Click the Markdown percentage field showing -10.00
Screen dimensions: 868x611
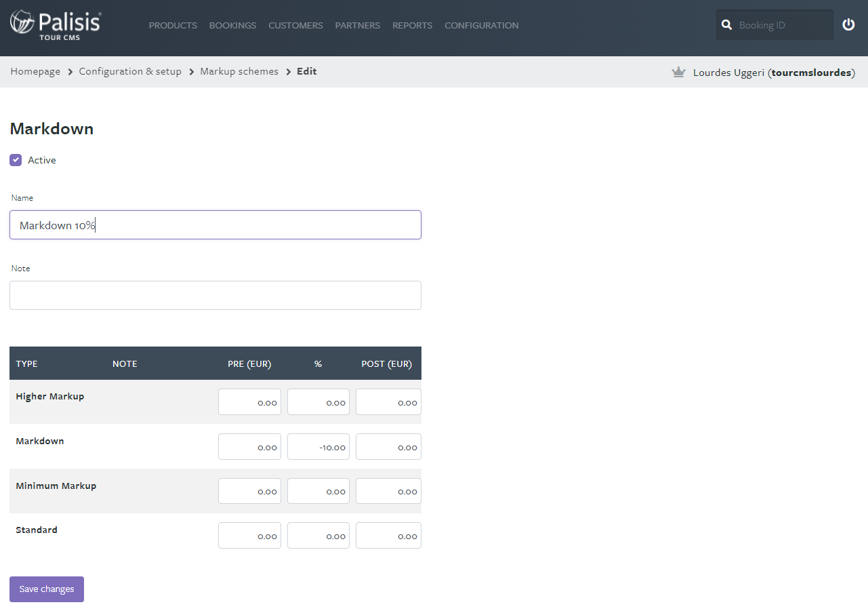pyautogui.click(x=318, y=446)
